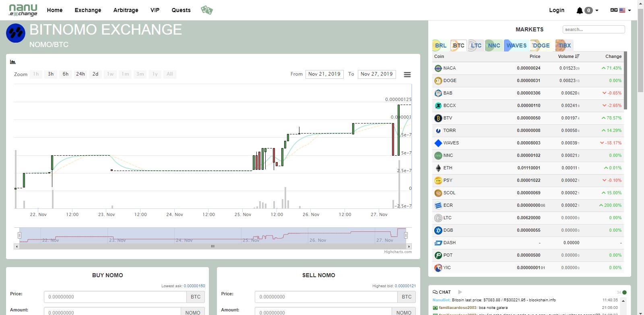Click the Login link
Viewport: 644px width, 315px height.
click(x=557, y=10)
